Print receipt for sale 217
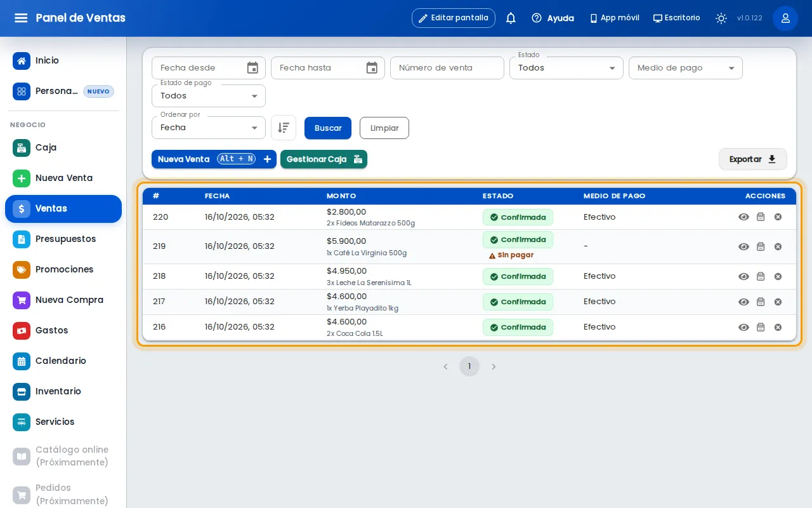Screen dimensions: 812x508 pyautogui.click(x=761, y=302)
